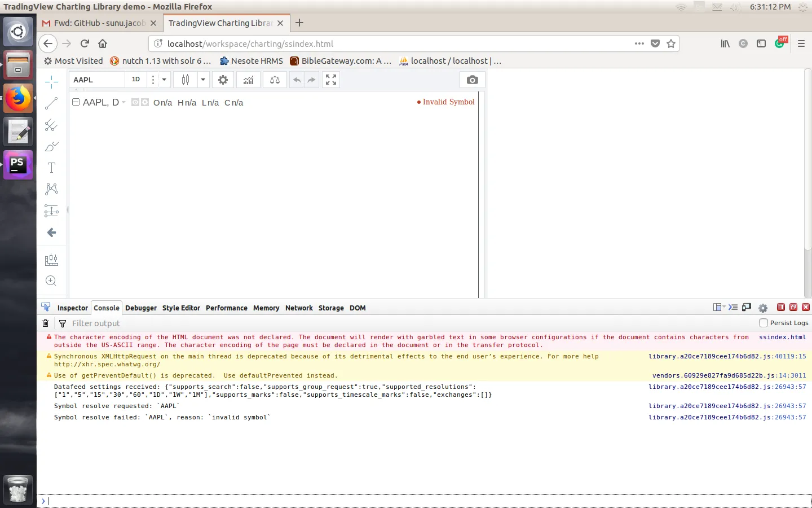Open the Storage tab
The width and height of the screenshot is (812, 508).
click(331, 308)
